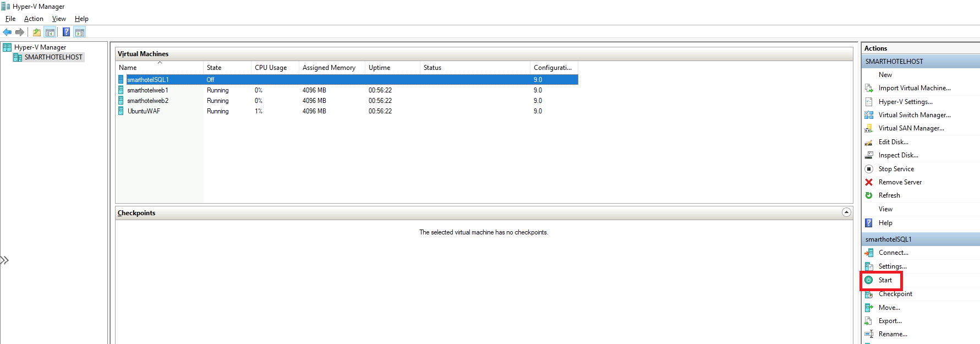The width and height of the screenshot is (980, 344).
Task: Click Inspect Disk action
Action: click(898, 155)
